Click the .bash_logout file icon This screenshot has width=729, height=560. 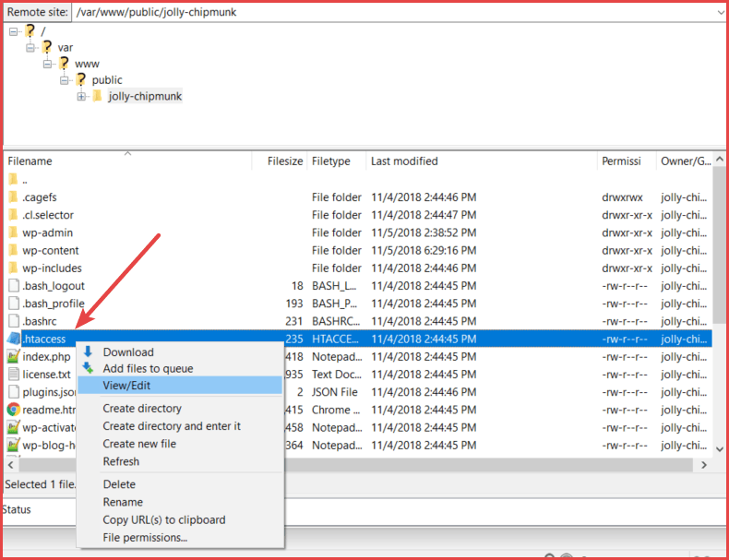tap(14, 285)
